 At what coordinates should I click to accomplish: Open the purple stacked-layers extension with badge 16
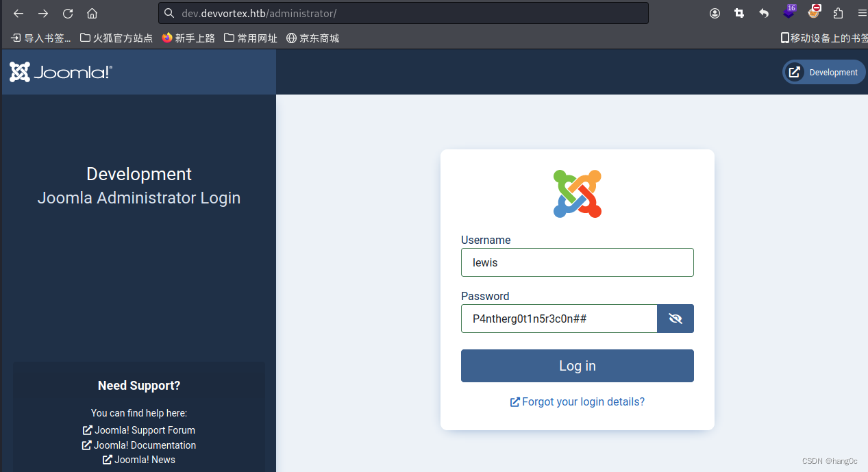coord(789,12)
